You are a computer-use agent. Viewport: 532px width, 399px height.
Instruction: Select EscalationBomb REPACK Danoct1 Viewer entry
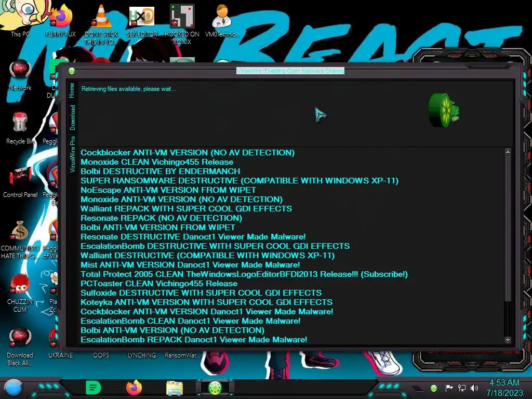tap(194, 340)
